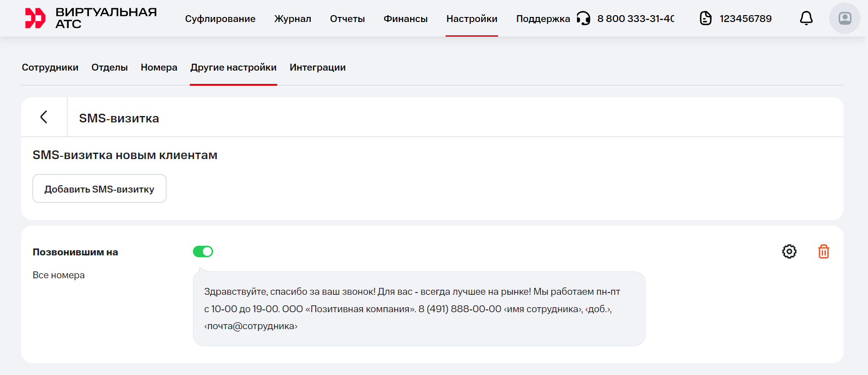This screenshot has width=868, height=375.
Task: Disable the SMS-визитка green toggle
Action: click(203, 252)
